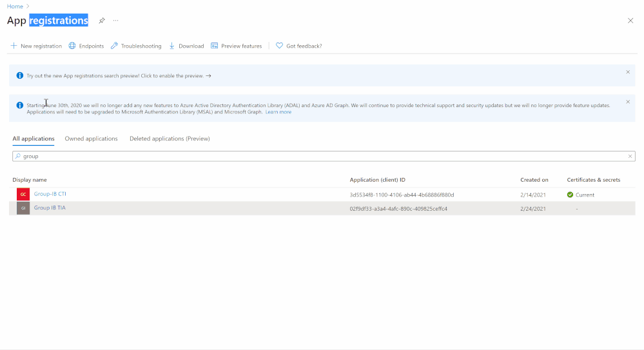Open Troubleshooting
This screenshot has width=644, height=350.
(141, 46)
